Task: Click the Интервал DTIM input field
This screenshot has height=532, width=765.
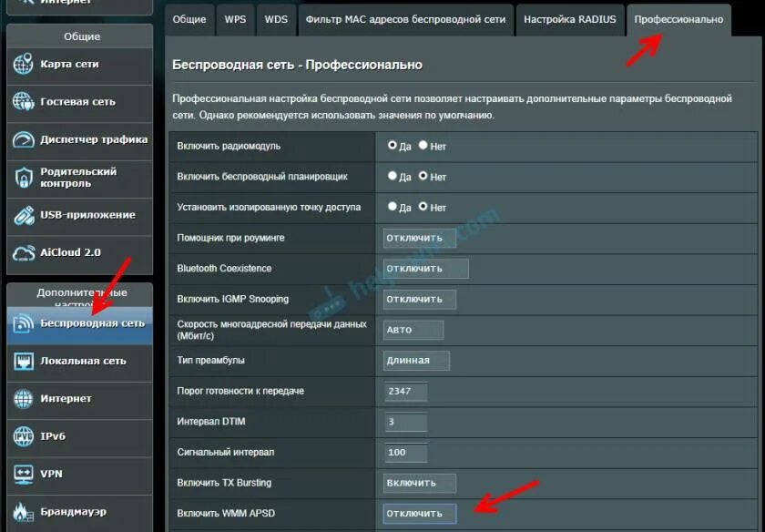Action: (406, 422)
